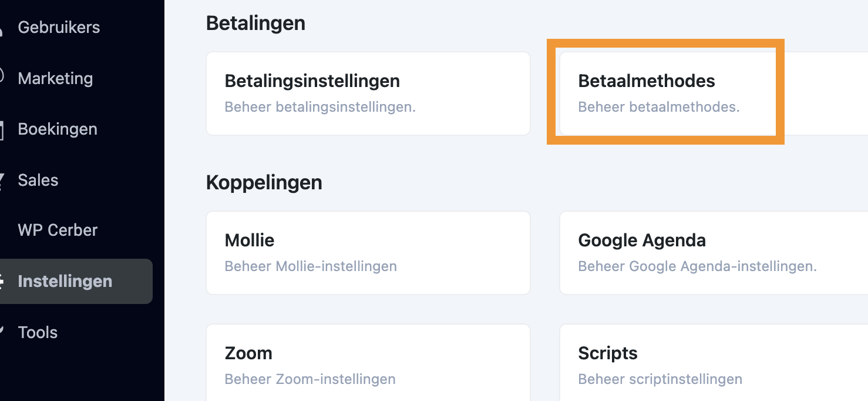
Task: Open the Gebruikers menu item
Action: [59, 28]
